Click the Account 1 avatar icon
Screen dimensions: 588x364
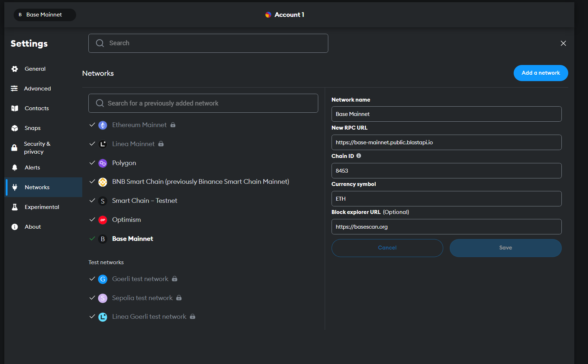pyautogui.click(x=268, y=15)
